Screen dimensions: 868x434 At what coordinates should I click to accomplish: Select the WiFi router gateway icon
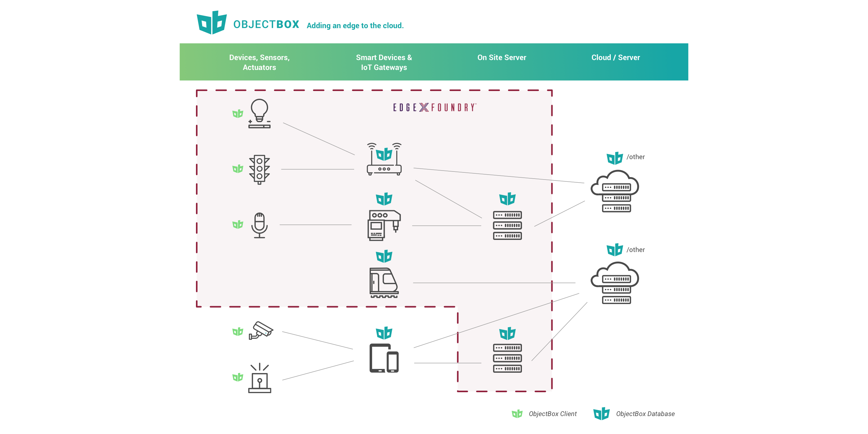click(384, 159)
